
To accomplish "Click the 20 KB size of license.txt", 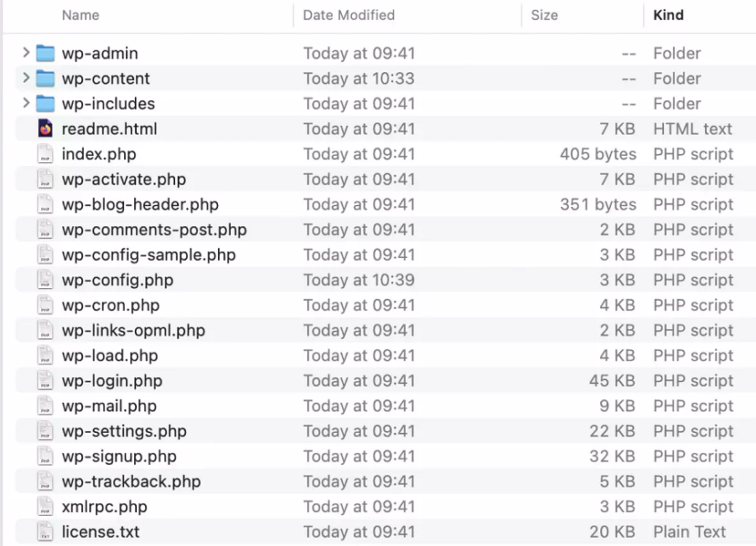I will 612,531.
